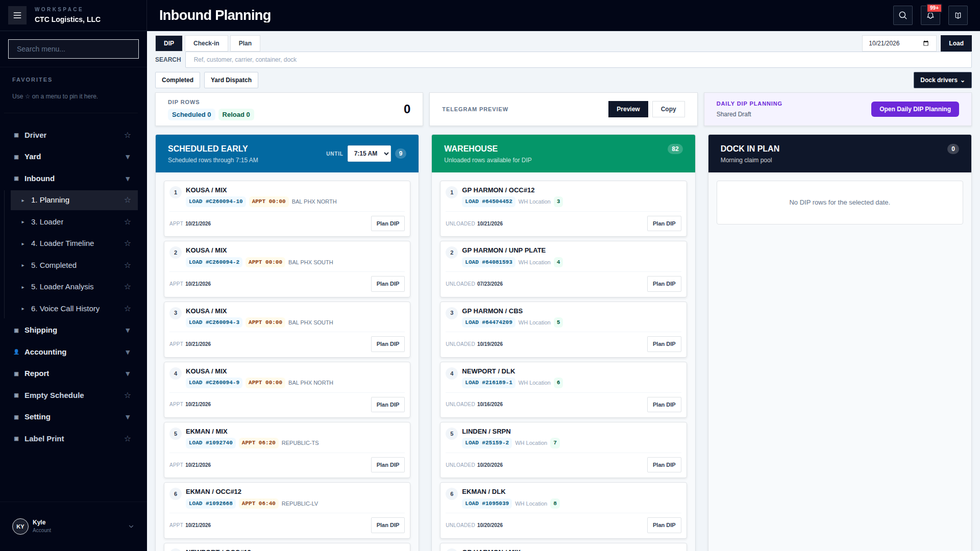
Task: Open 3. Loader menu item
Action: tap(73, 222)
